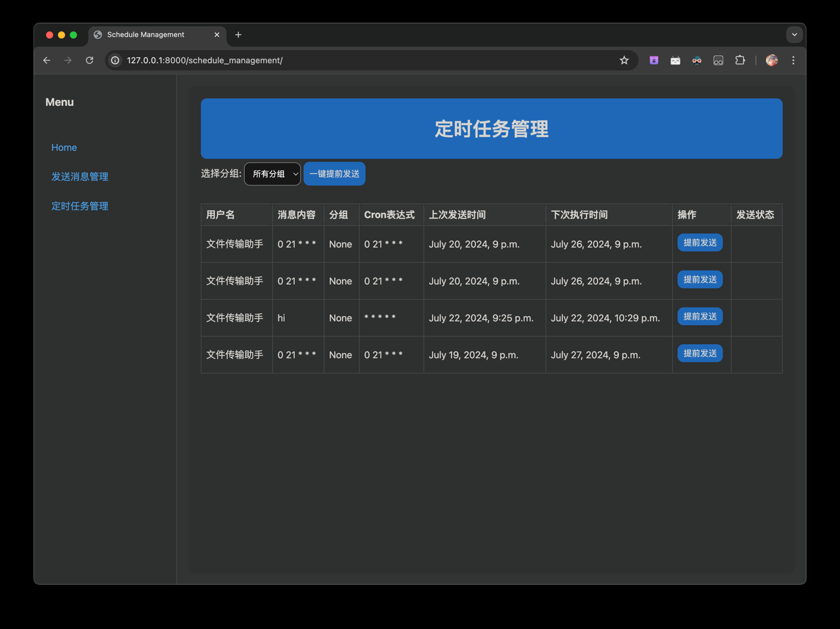Click the browser back arrow

(46, 60)
